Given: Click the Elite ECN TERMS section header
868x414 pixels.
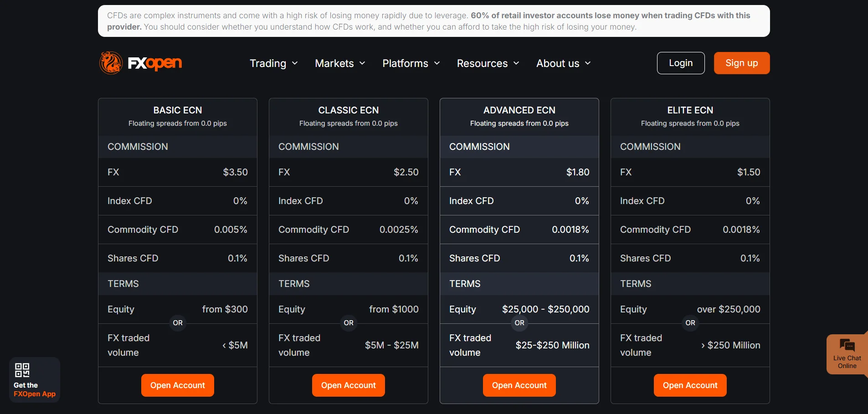Looking at the screenshot, I should [x=690, y=284].
